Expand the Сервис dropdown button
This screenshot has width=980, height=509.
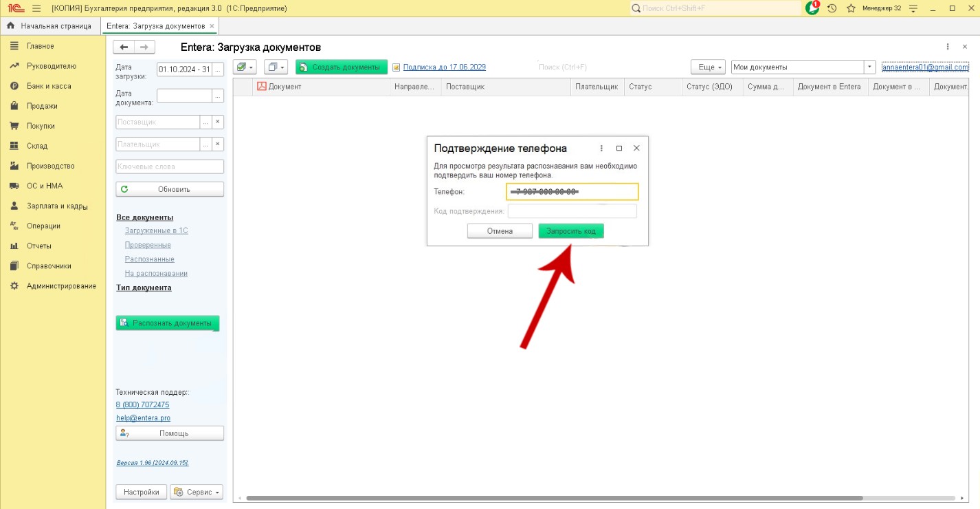click(197, 492)
